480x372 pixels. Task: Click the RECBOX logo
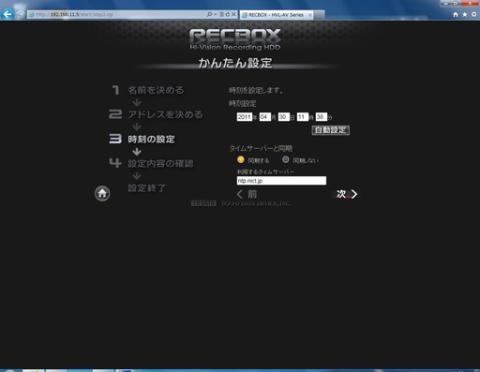click(235, 39)
